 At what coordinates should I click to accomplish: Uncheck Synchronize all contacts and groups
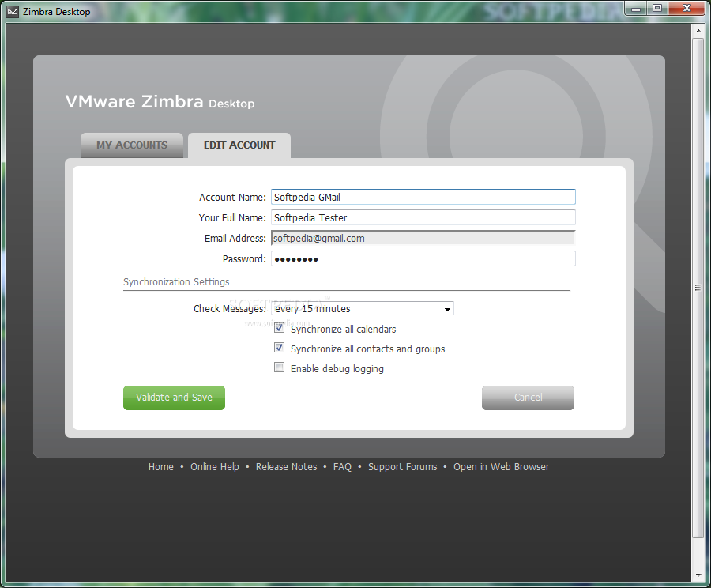tap(280, 348)
